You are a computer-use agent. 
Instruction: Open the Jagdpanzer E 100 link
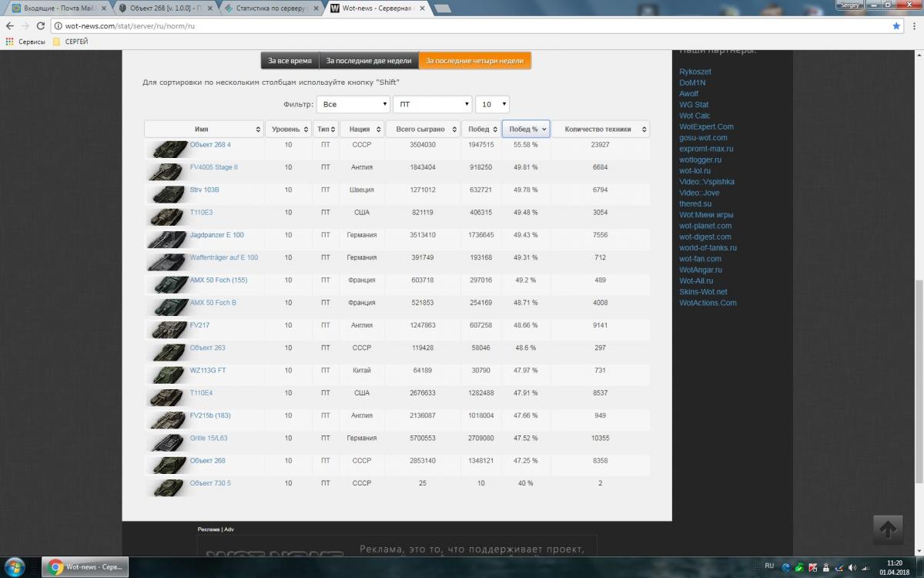[216, 235]
